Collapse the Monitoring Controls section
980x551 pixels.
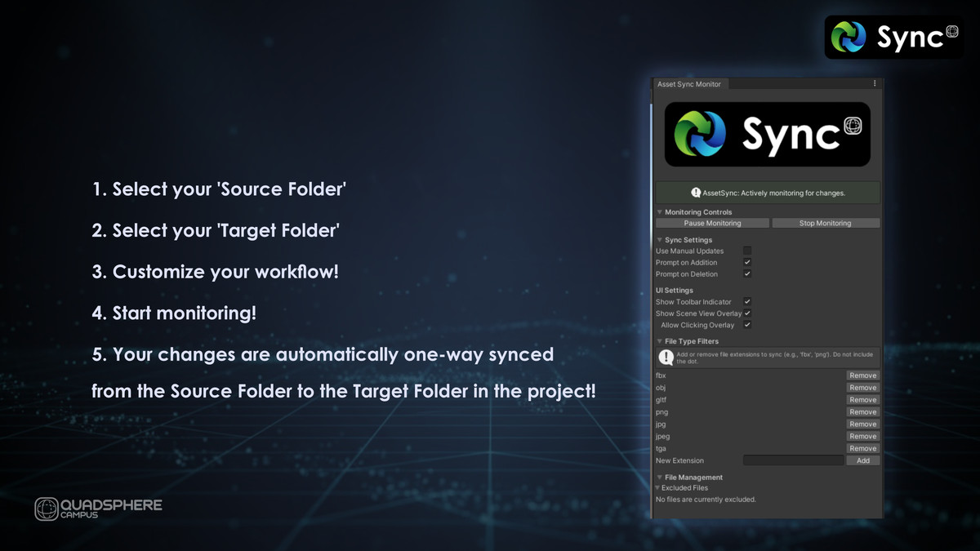pyautogui.click(x=658, y=211)
